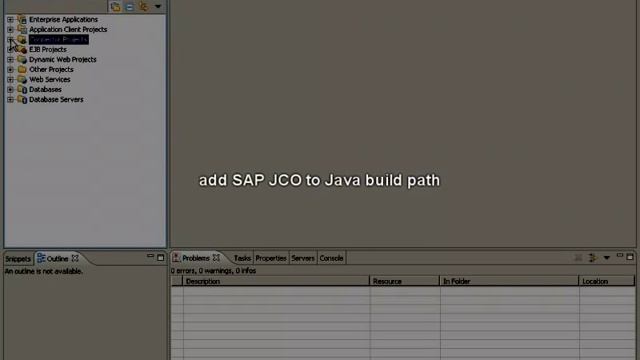
Task: Select the EJB Projects tree item
Action: [48, 49]
